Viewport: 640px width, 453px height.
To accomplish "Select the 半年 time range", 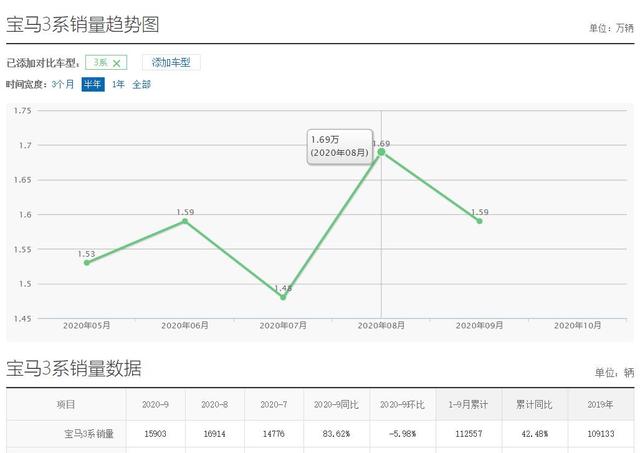I will pyautogui.click(x=93, y=84).
